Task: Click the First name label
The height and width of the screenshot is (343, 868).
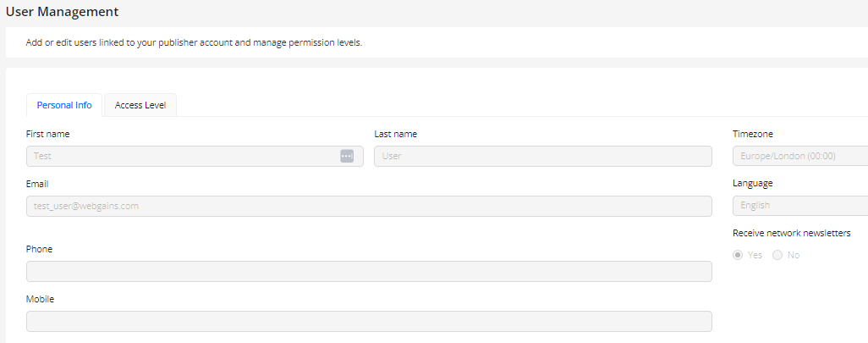Action: pos(48,134)
